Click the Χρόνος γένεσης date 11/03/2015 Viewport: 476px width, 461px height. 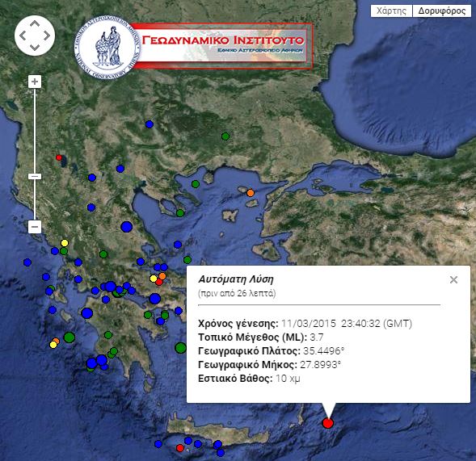[309, 323]
